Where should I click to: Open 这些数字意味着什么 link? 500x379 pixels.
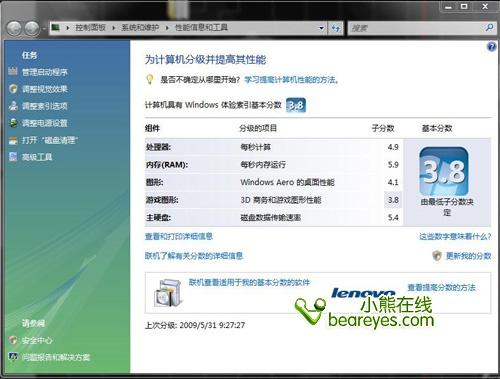[x=455, y=236]
